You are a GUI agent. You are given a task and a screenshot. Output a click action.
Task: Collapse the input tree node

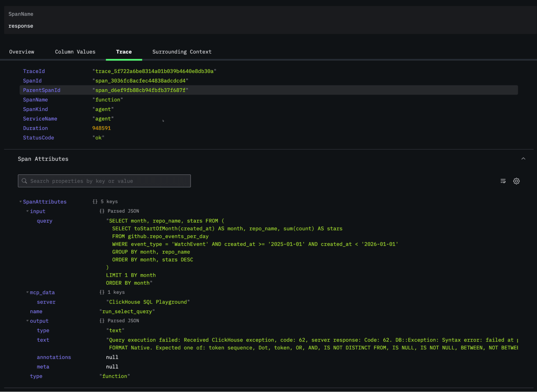(x=27, y=211)
